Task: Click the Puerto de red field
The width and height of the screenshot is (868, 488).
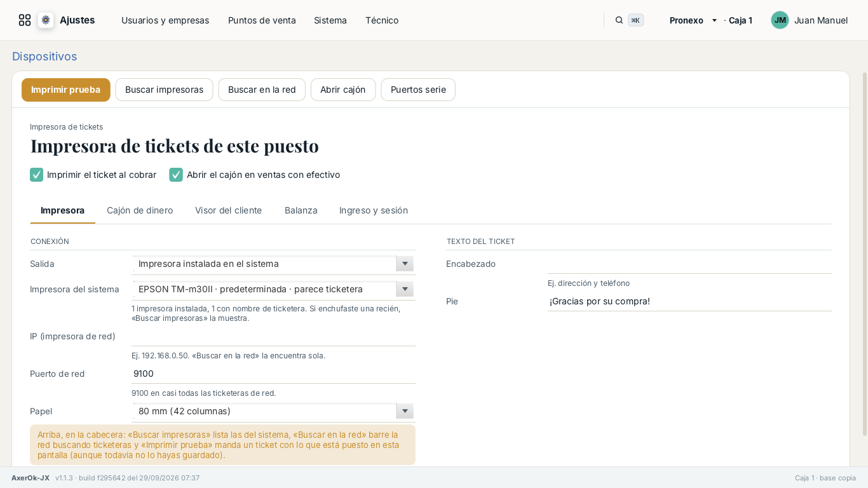Action: [x=273, y=374]
